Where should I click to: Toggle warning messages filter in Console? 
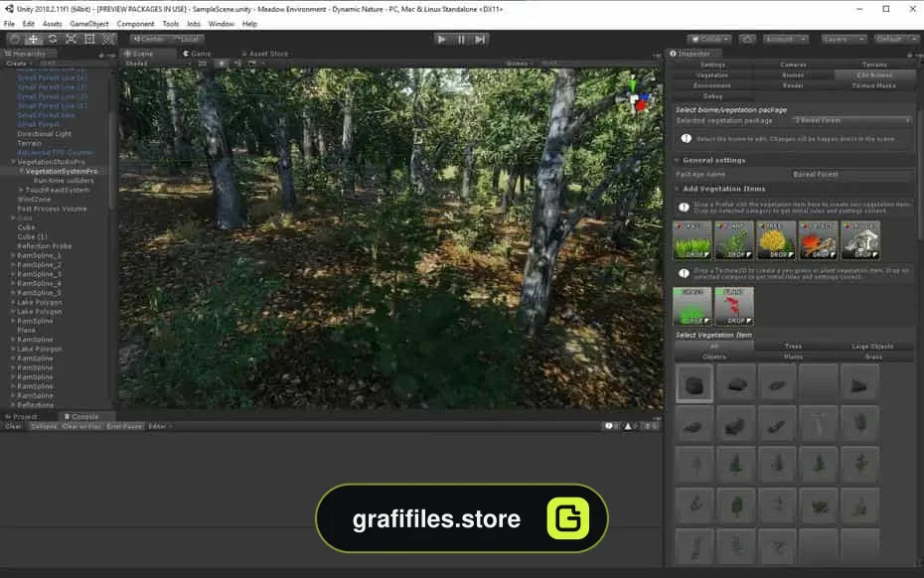coord(631,426)
